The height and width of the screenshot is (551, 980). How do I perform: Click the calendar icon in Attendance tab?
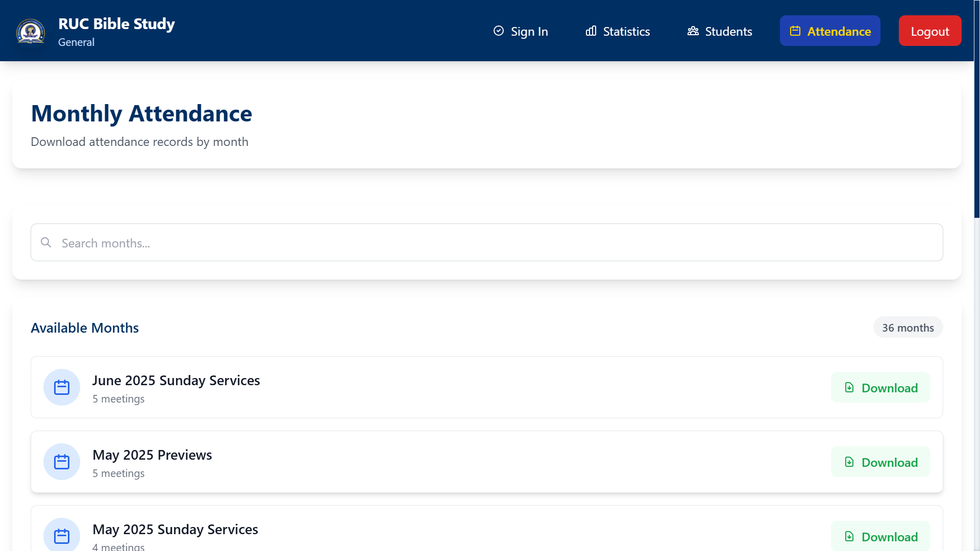tap(795, 31)
